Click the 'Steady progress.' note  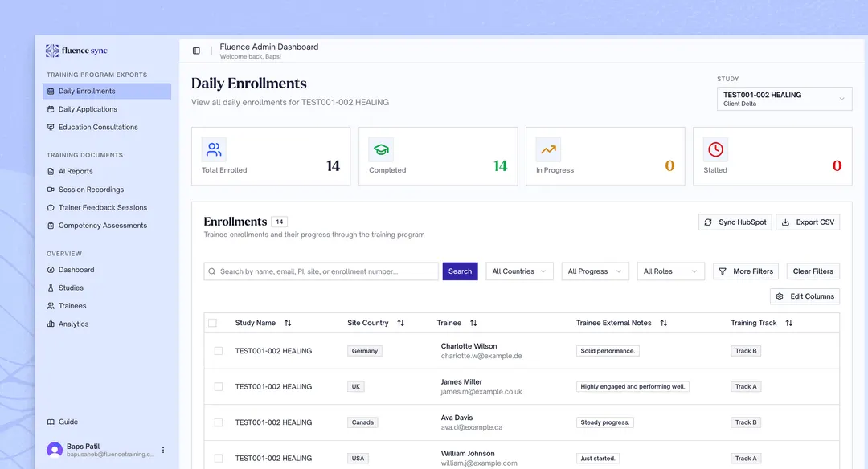coord(605,422)
